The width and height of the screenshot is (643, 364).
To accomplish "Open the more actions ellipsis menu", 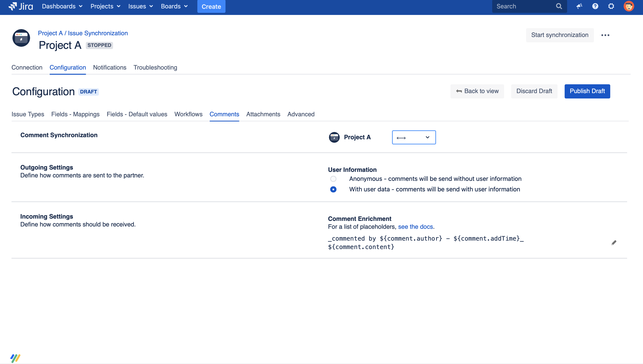I will coord(605,35).
